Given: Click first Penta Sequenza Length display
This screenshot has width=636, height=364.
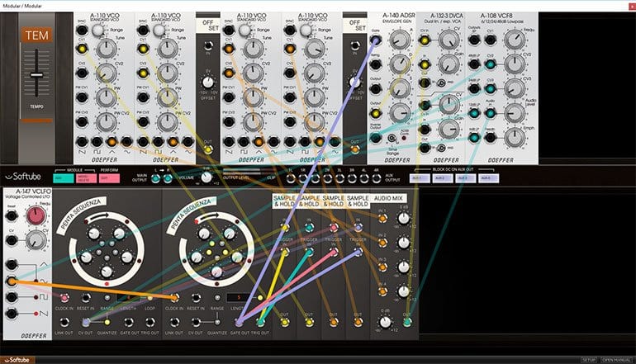Looking at the screenshot, I should click(x=128, y=298).
